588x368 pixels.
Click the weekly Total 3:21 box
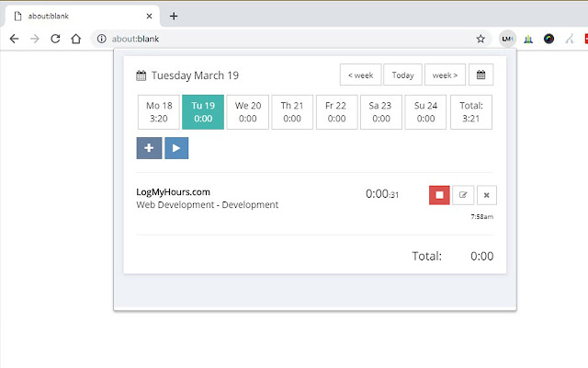pyautogui.click(x=471, y=112)
